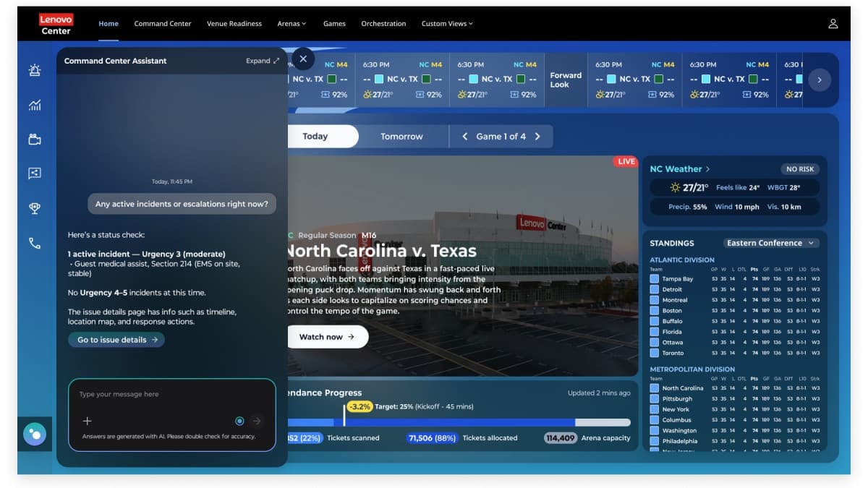Click the LIVE badge on stadium video
This screenshot has height=488, width=868.
pos(626,161)
